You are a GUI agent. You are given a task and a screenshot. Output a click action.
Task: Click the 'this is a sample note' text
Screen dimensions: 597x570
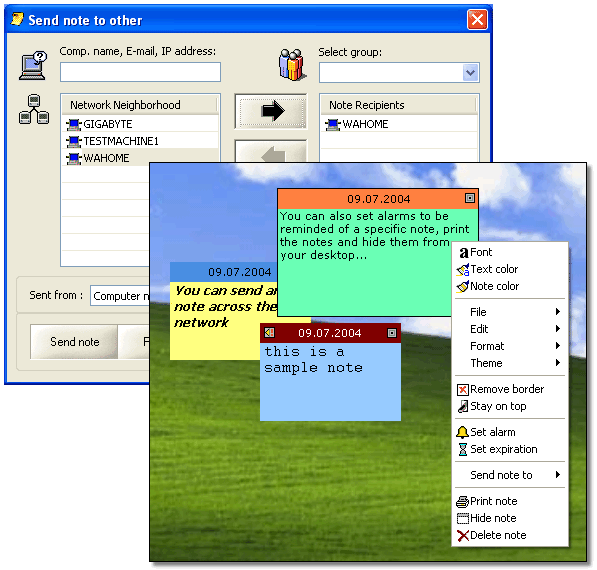[313, 359]
